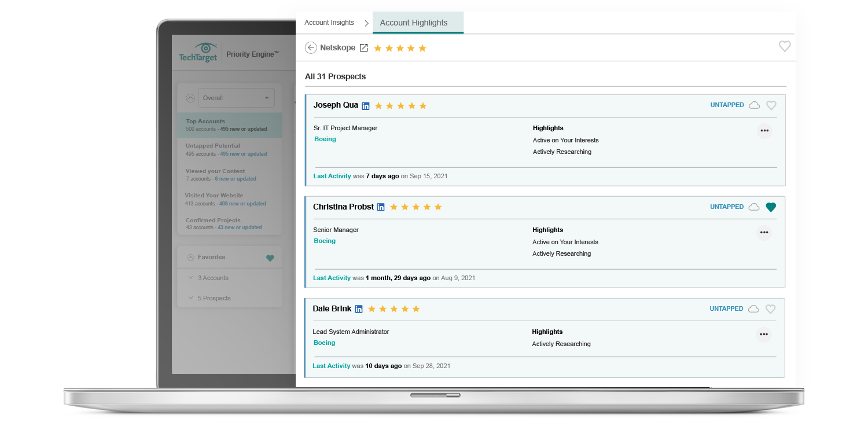Viewport: 868px width, 441px height.
Task: Click the fifth star in Netskope's rating
Action: 423,48
